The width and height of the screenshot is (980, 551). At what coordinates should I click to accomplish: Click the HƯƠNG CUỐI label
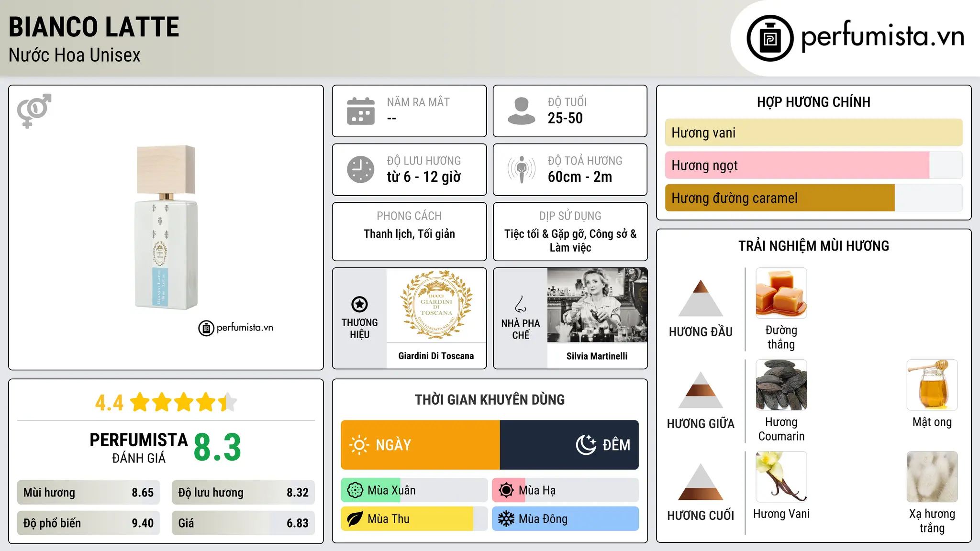pos(701,516)
